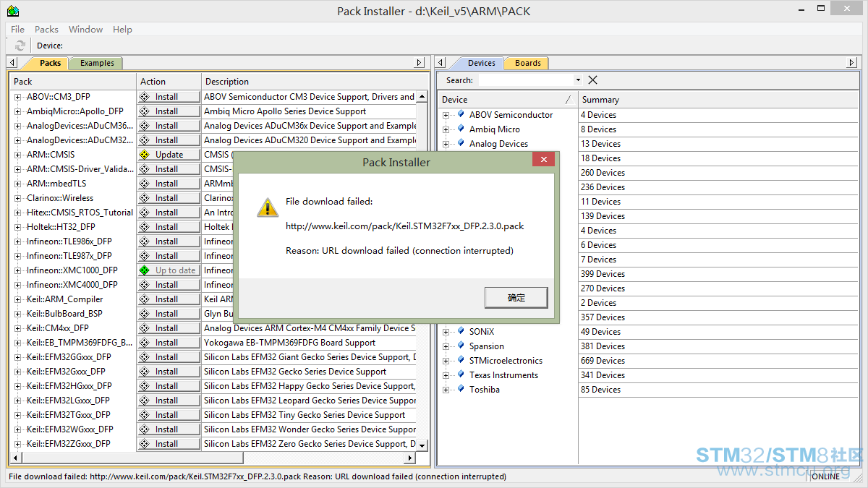Click the 85 Devices summary cell
This screenshot has height=488, width=868.
(x=600, y=390)
